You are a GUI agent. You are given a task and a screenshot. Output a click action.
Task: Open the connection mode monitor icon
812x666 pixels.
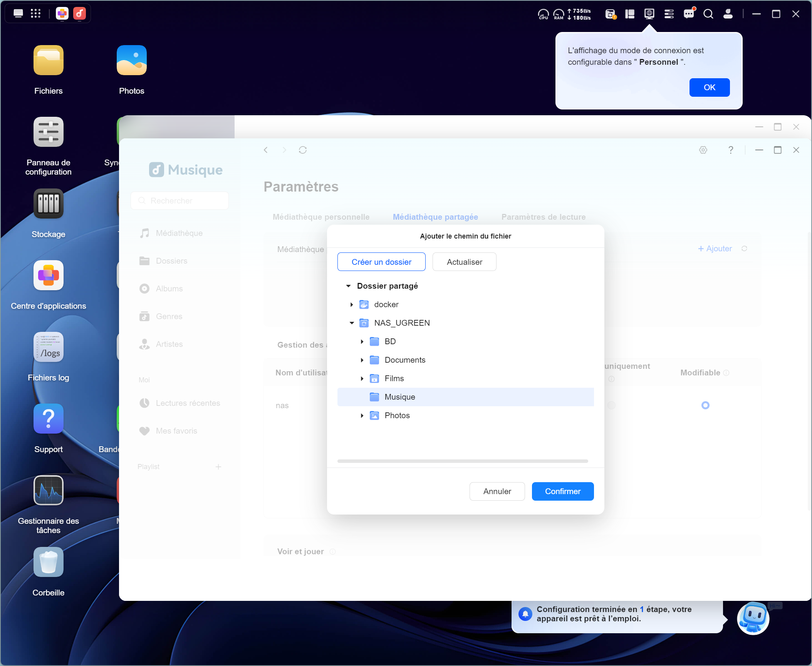(649, 14)
